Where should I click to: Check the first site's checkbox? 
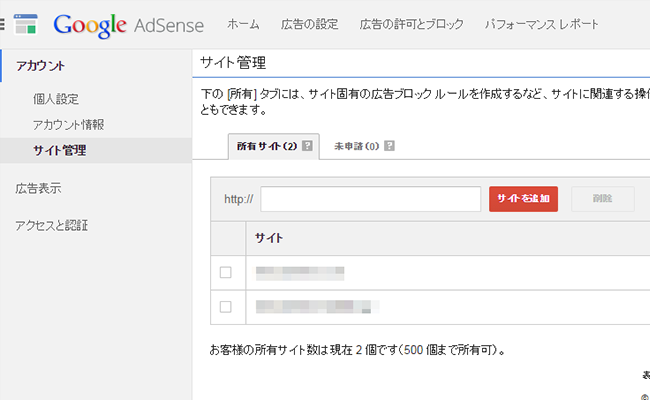tap(226, 272)
